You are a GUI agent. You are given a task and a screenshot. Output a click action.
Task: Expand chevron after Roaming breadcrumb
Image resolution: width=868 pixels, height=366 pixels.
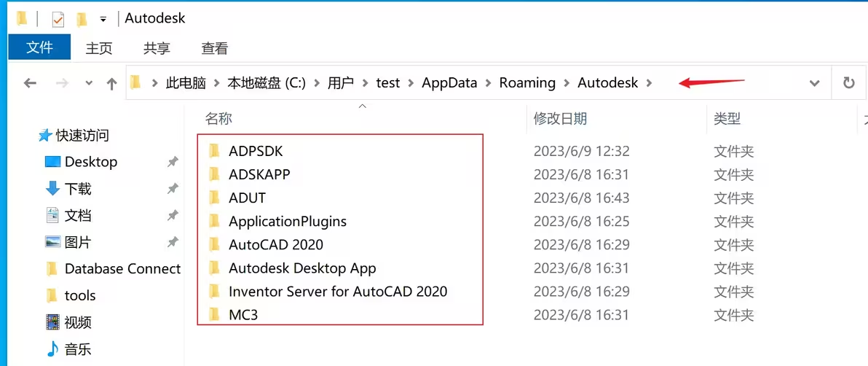point(567,83)
